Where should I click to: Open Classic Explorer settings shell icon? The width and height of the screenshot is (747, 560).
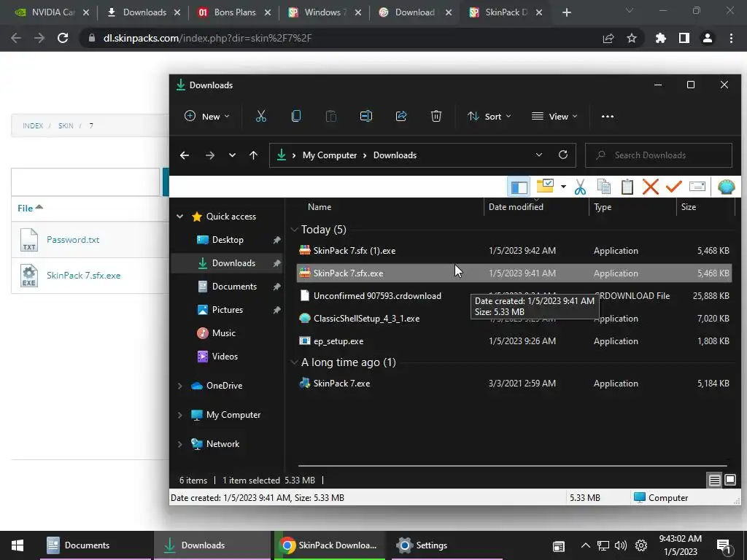point(726,187)
